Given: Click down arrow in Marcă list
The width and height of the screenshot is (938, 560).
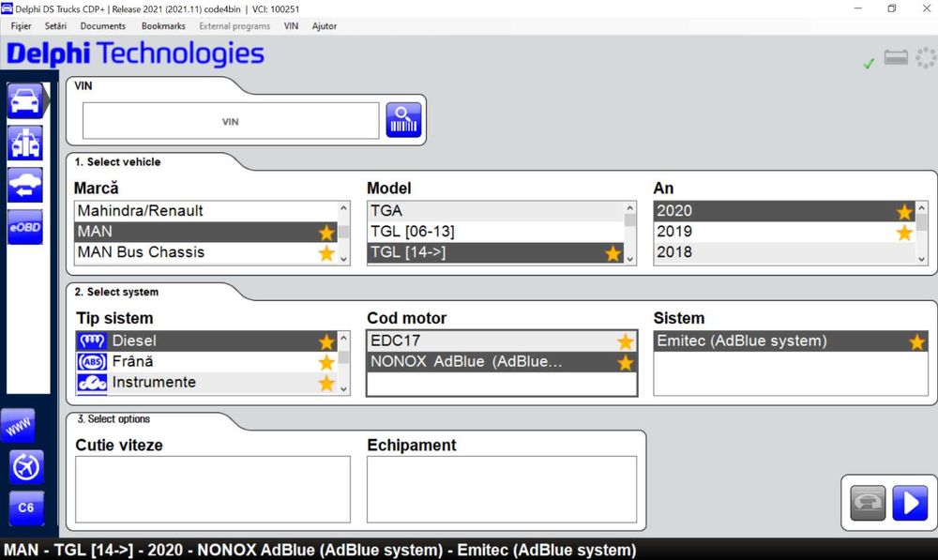Looking at the screenshot, I should point(343,259).
